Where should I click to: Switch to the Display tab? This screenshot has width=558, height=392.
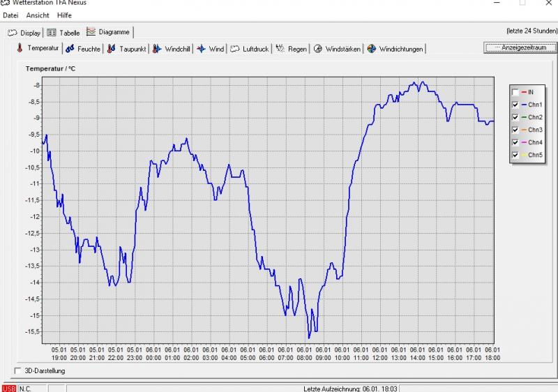click(x=25, y=32)
